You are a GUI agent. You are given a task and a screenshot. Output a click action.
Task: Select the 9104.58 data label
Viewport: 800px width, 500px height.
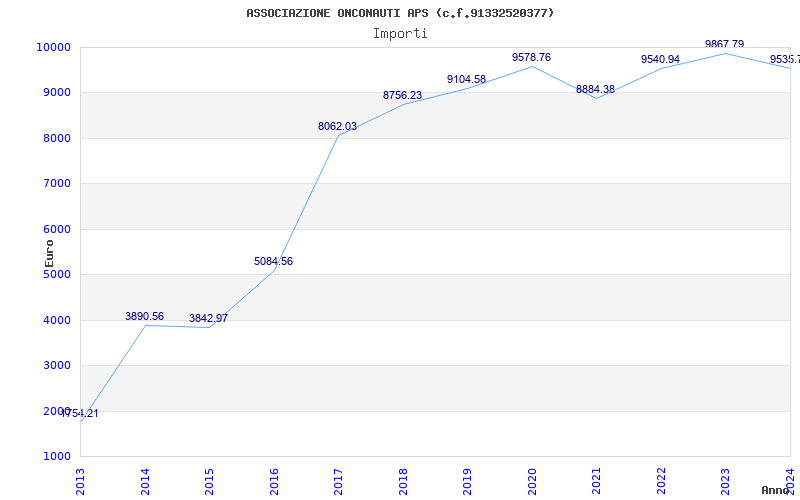(x=466, y=80)
